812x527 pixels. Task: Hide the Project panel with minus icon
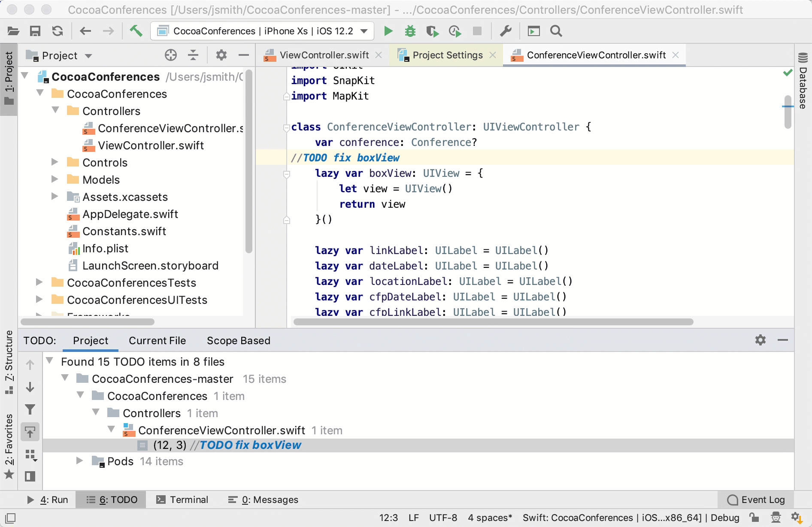click(244, 55)
